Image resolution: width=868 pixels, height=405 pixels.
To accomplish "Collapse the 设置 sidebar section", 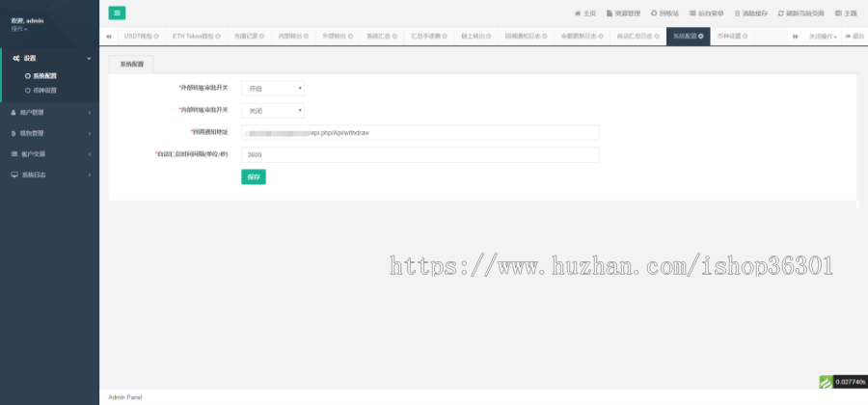I will pos(50,58).
